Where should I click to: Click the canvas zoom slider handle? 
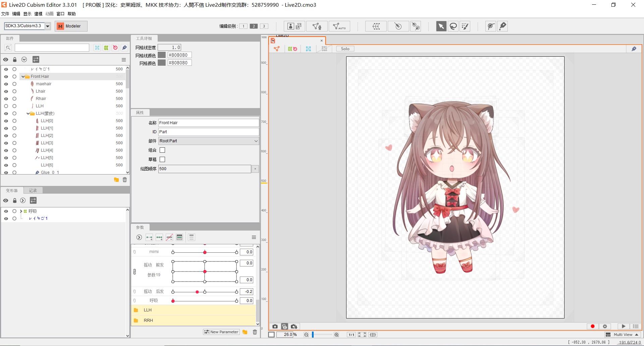(313, 335)
